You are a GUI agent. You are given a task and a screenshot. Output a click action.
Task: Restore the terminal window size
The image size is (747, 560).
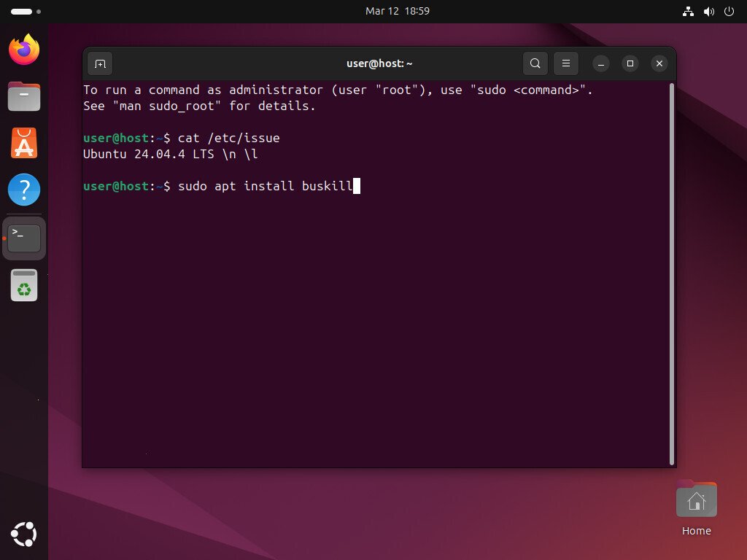tap(630, 64)
